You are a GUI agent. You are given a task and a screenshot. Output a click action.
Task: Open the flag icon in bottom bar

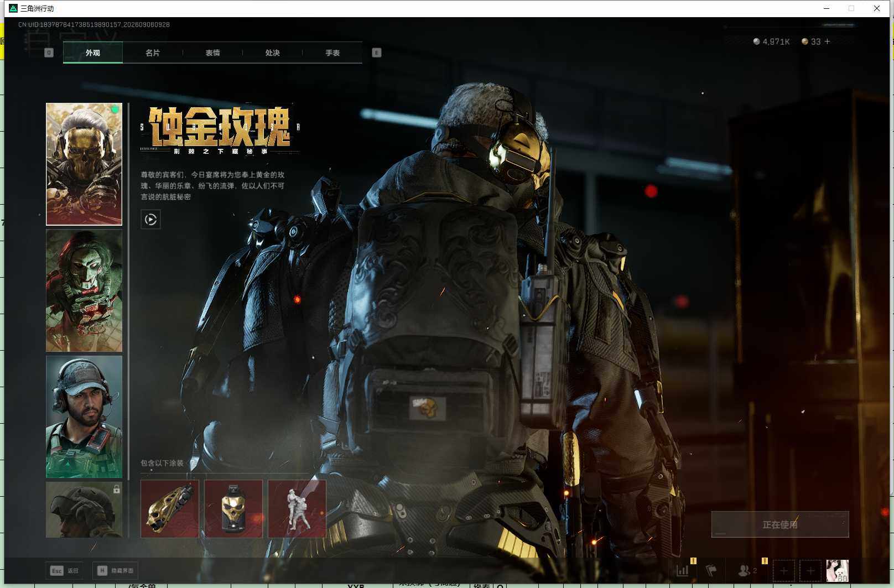click(711, 570)
